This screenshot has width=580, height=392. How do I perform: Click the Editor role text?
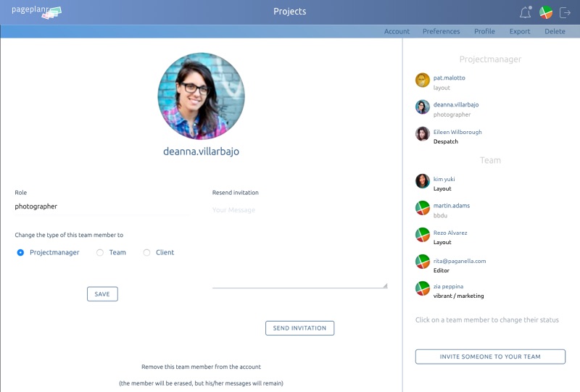pos(442,271)
